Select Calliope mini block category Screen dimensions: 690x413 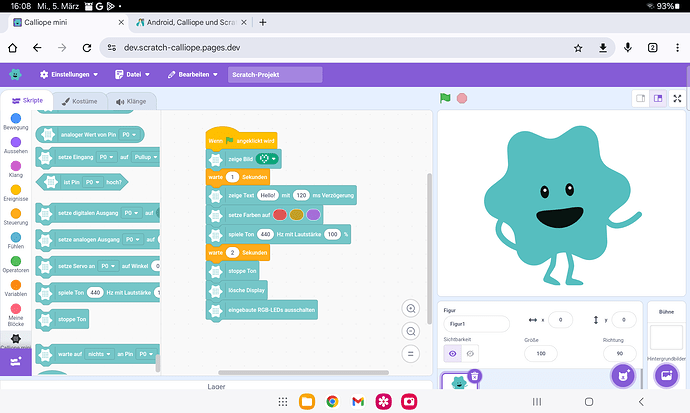[x=16, y=340]
